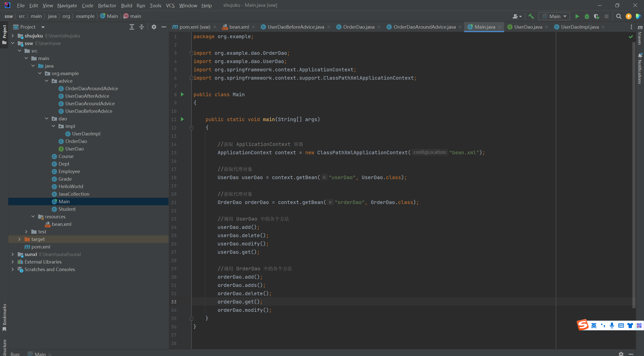Run Main class from line 8 gutter

pyautogui.click(x=182, y=94)
